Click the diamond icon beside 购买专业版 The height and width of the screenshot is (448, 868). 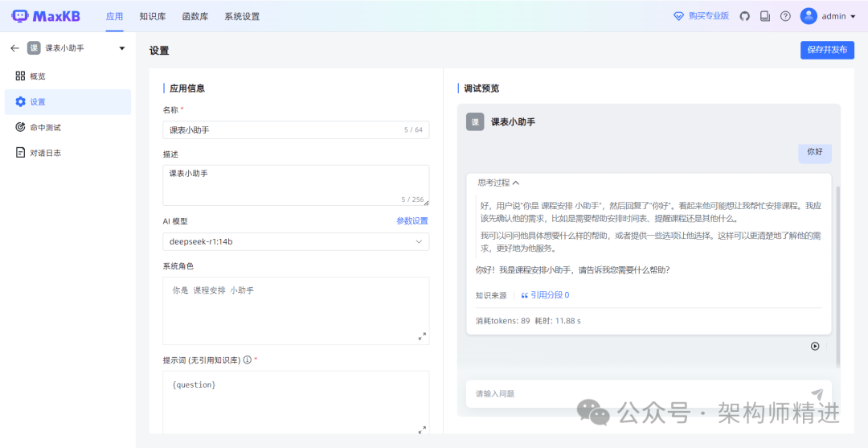(x=678, y=16)
